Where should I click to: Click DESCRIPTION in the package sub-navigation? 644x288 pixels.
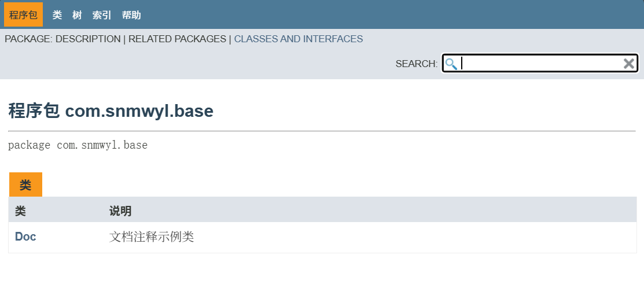tap(88, 39)
